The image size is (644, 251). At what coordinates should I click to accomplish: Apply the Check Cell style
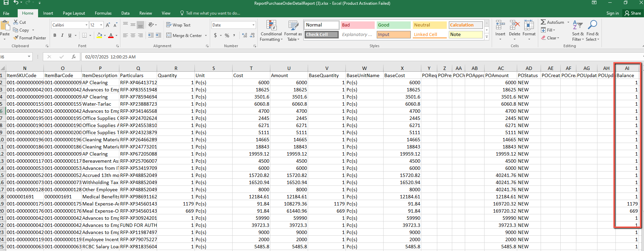(321, 35)
